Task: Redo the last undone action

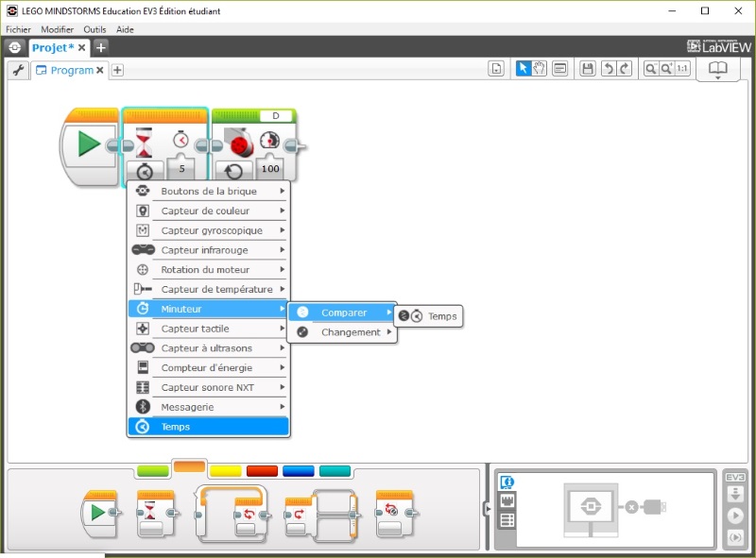Action: [625, 68]
